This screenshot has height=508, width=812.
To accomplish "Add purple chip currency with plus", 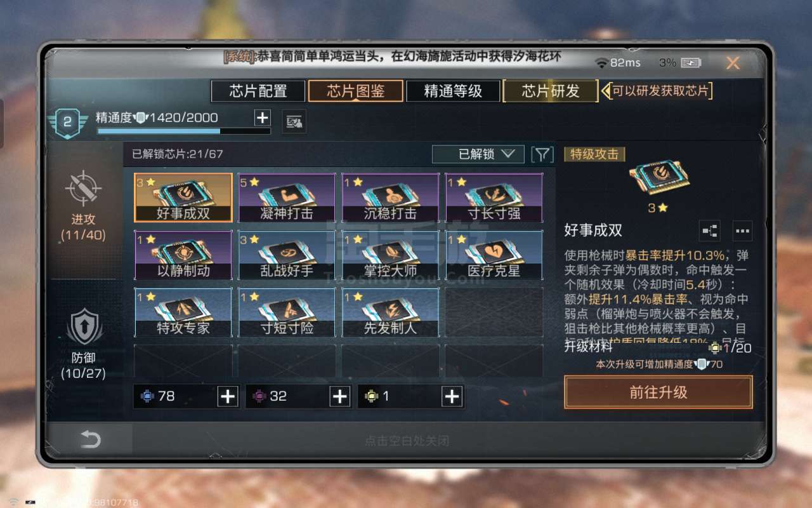I will (x=340, y=396).
